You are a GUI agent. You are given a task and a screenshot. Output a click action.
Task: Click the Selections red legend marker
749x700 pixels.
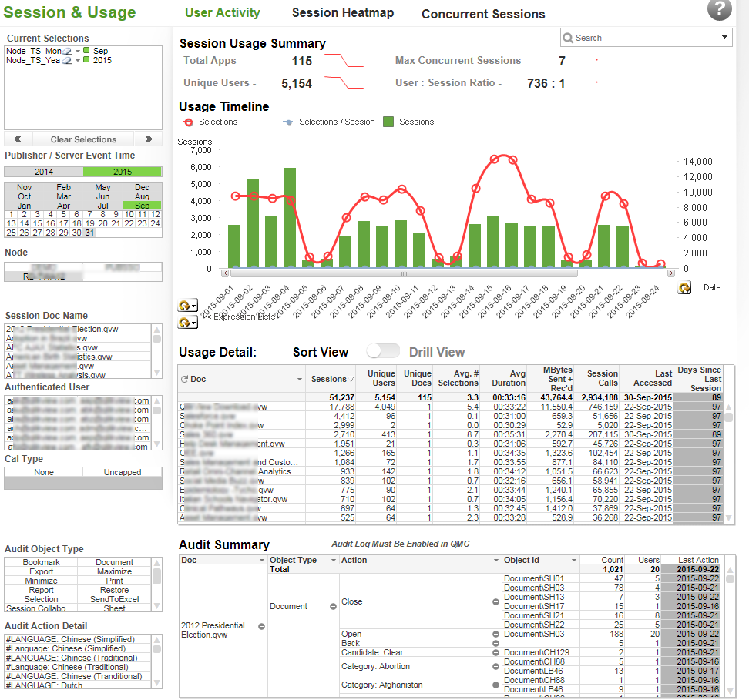click(188, 122)
